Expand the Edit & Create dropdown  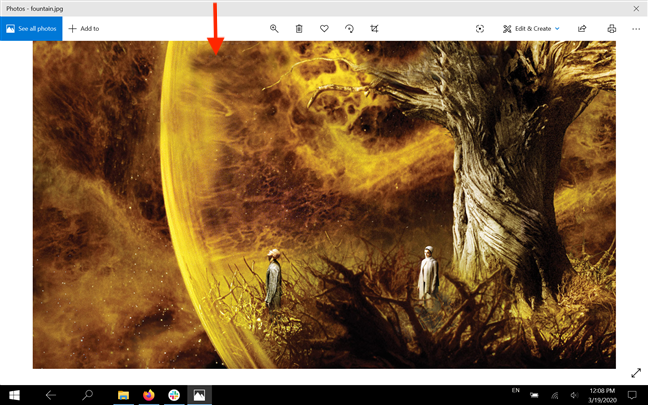531,29
